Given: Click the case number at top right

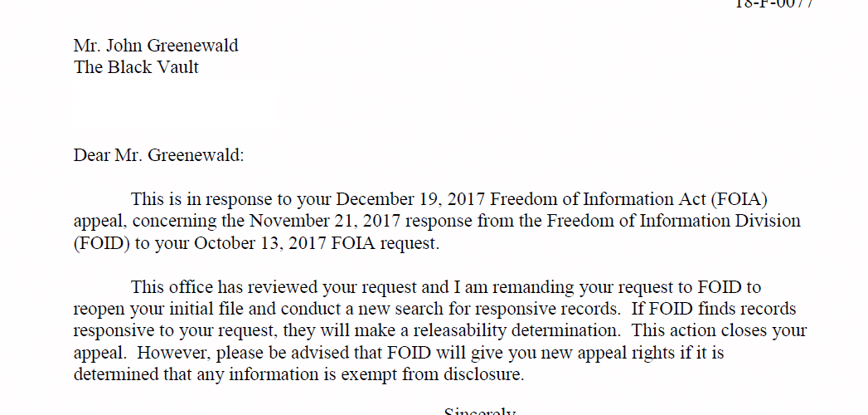Looking at the screenshot, I should 773,4.
